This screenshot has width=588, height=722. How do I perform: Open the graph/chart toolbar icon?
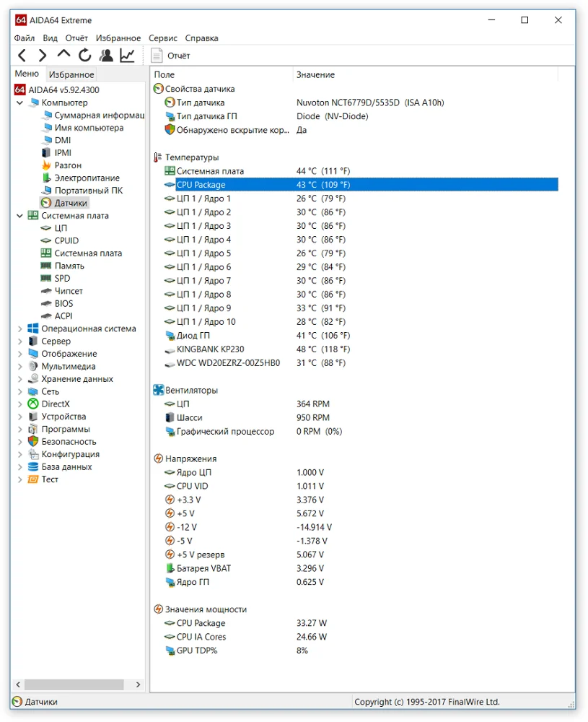(127, 56)
